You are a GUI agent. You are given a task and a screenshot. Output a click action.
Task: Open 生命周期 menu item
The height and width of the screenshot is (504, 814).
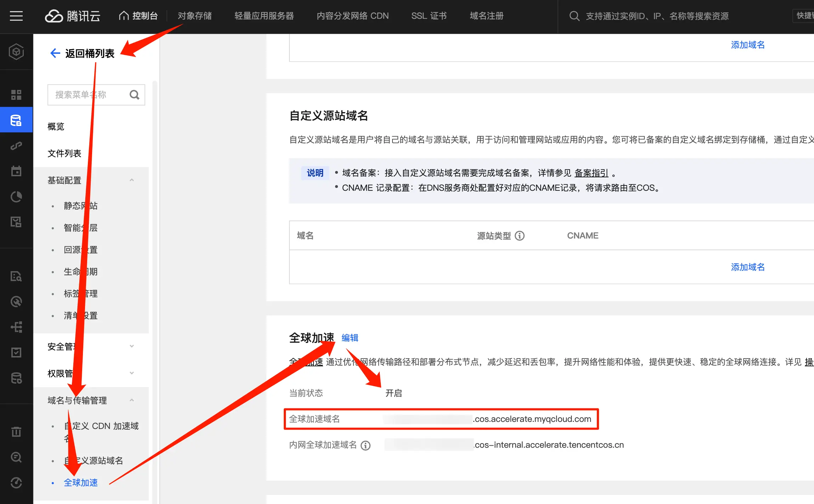81,271
